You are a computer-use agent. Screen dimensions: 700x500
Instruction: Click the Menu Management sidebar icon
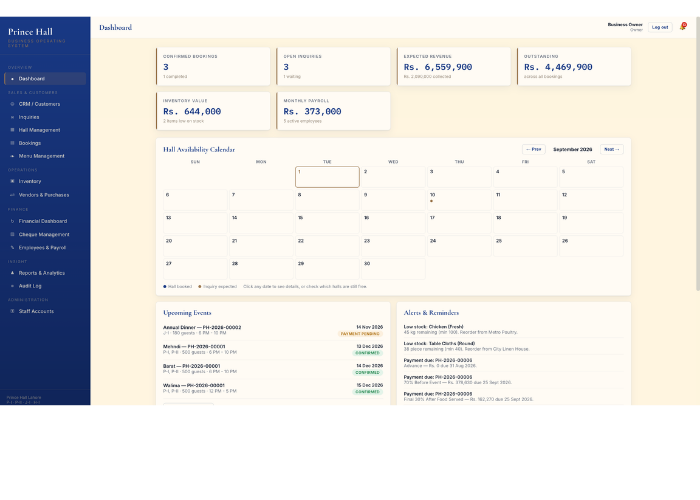coord(12,156)
